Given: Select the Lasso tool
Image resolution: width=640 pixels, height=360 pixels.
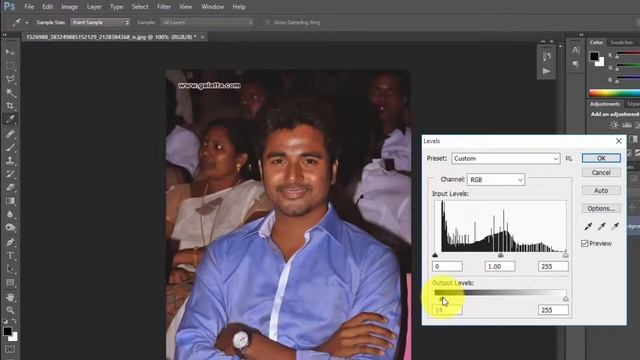Looking at the screenshot, I should click(x=10, y=79).
